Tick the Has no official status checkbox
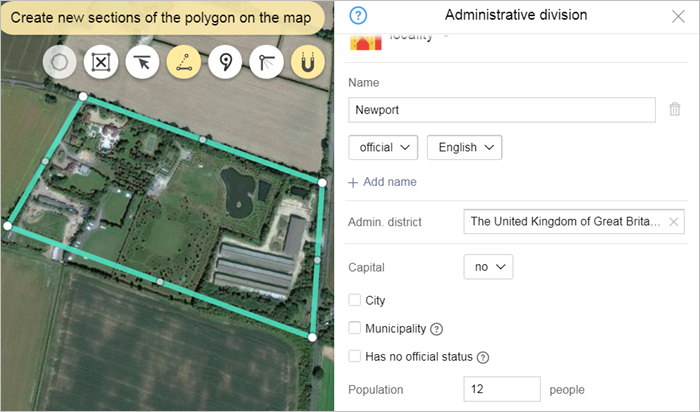Screen dimensions: 700x412 (355, 356)
